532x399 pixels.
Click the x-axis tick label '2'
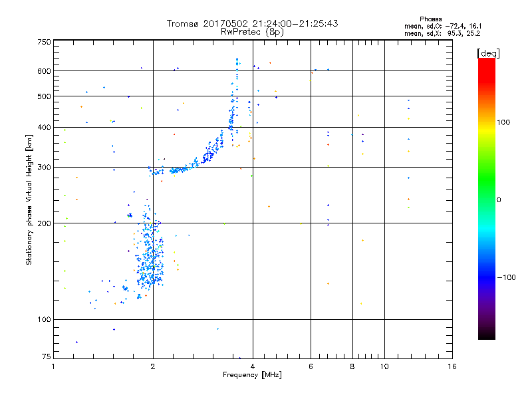153,366
